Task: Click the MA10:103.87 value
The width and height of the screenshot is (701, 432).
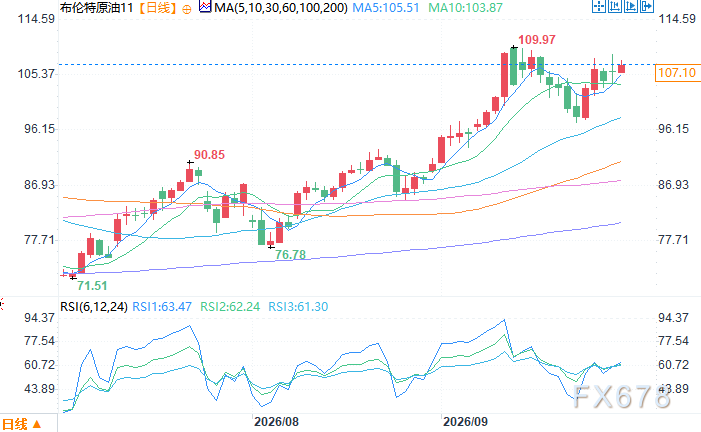Action: pos(465,8)
